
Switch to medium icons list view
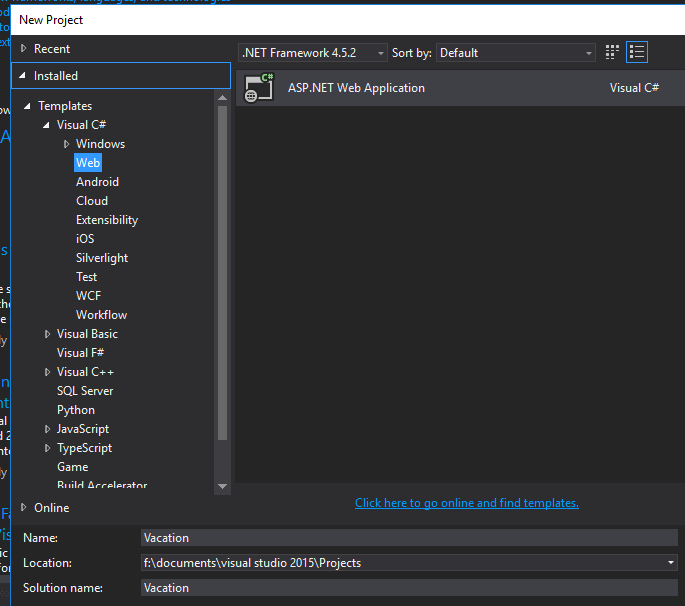pos(638,52)
